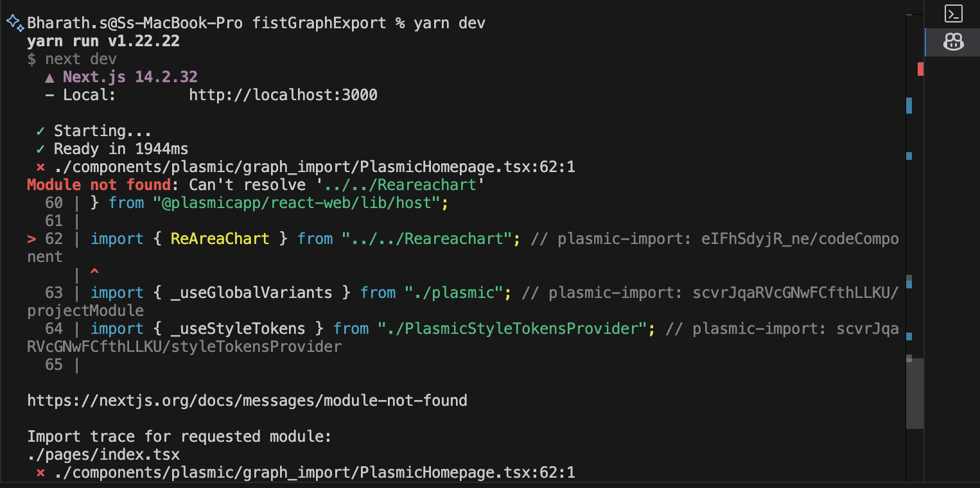Click the red x icon under Ready line
This screenshot has height=488, width=980.
pyautogui.click(x=40, y=167)
